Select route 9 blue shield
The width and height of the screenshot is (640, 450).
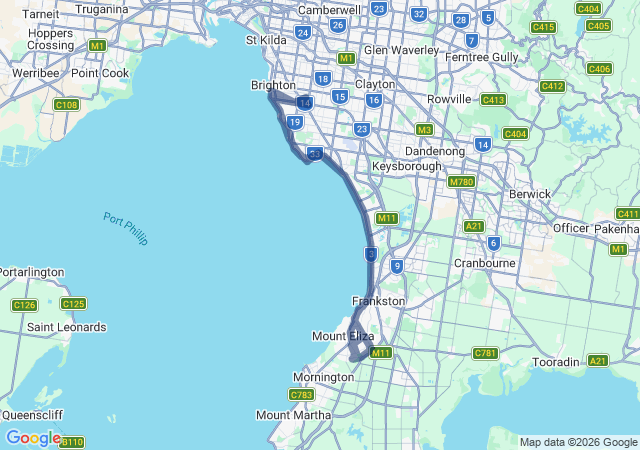(x=397, y=266)
